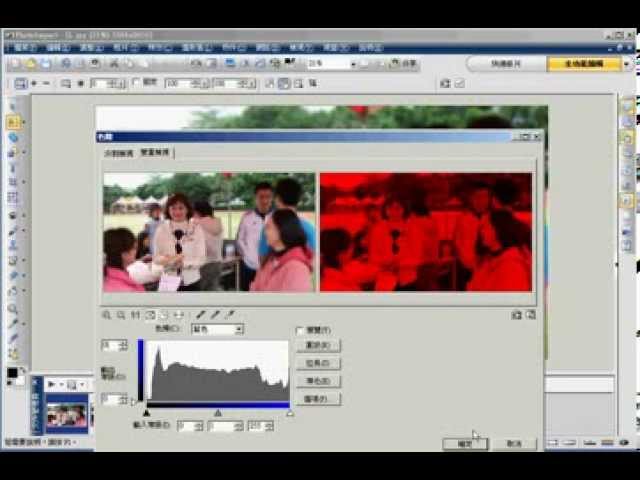Switch to the 雙重檢視 dual view tab
The height and width of the screenshot is (480, 640).
point(155,153)
